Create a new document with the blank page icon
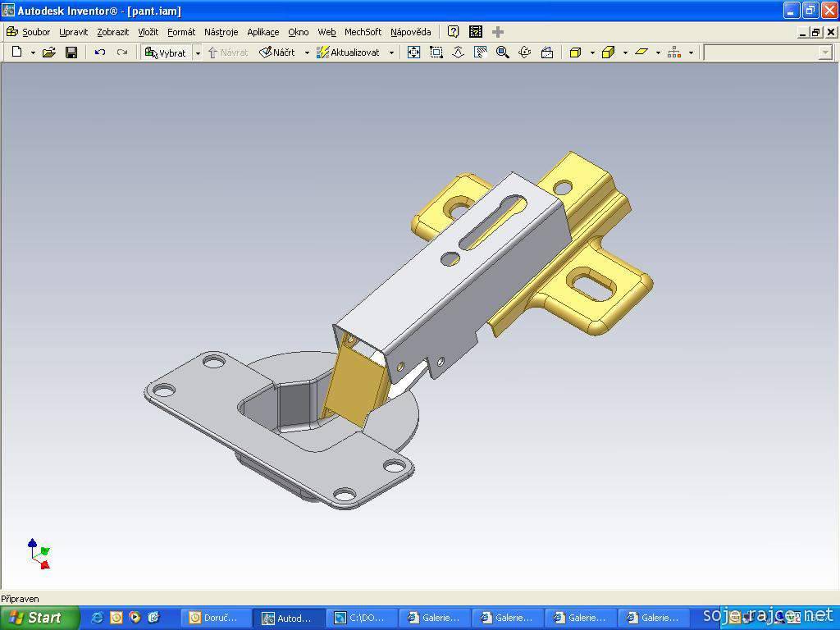The width and height of the screenshot is (840, 630). point(16,52)
